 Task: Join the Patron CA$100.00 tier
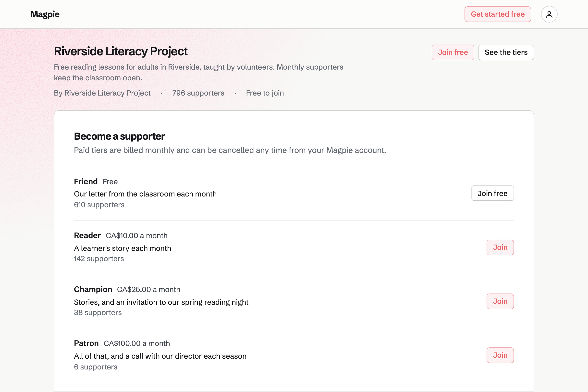click(500, 355)
